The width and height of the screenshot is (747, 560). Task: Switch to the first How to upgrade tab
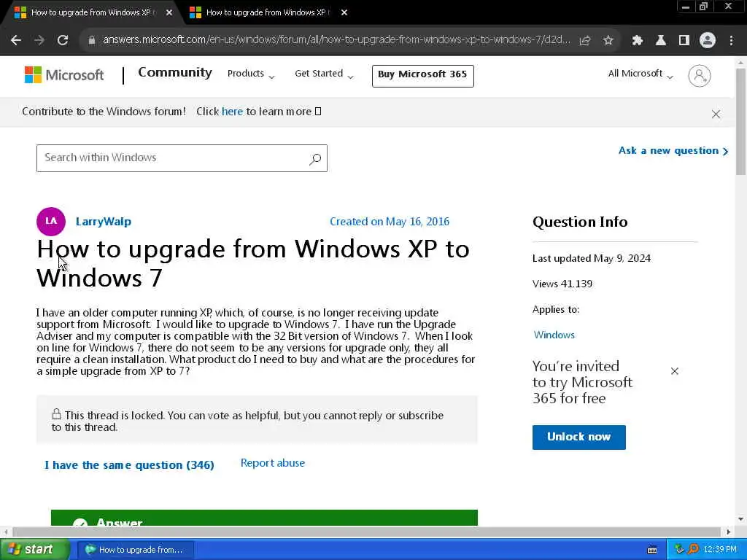(x=90, y=12)
